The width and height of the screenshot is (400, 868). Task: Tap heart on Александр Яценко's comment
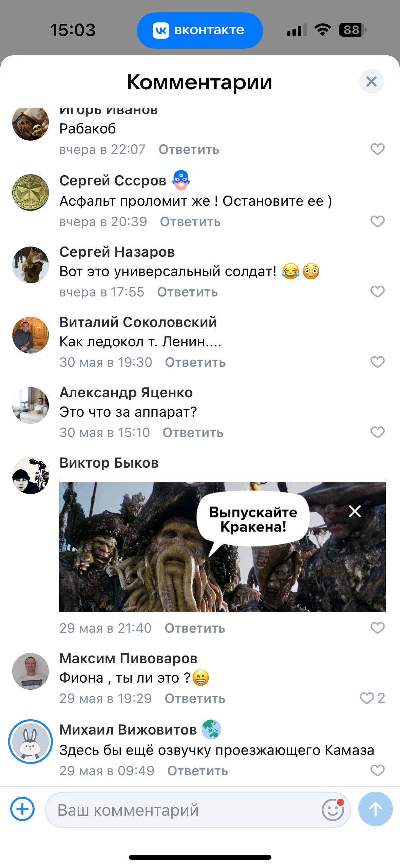[x=377, y=432]
